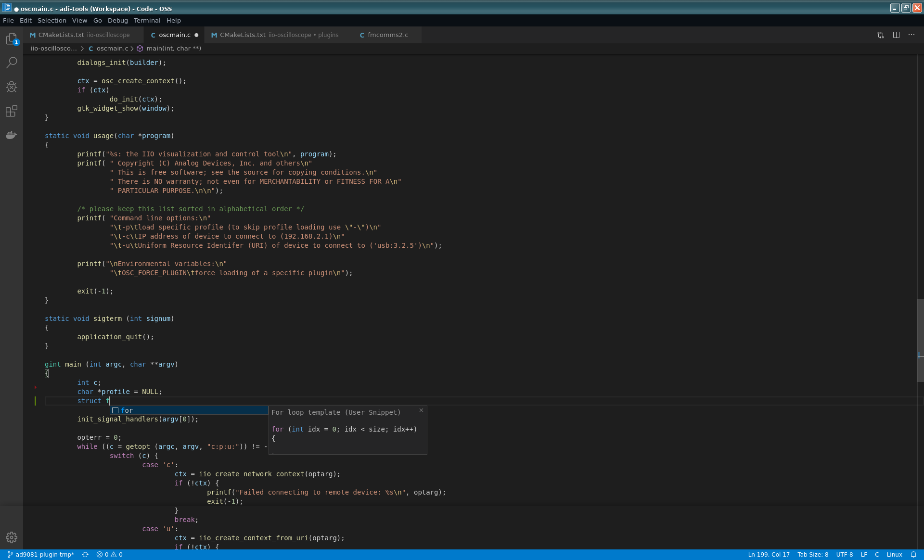The height and width of the screenshot is (560, 924).
Task: Open the editor's more actions ellipsis menu
Action: (912, 35)
